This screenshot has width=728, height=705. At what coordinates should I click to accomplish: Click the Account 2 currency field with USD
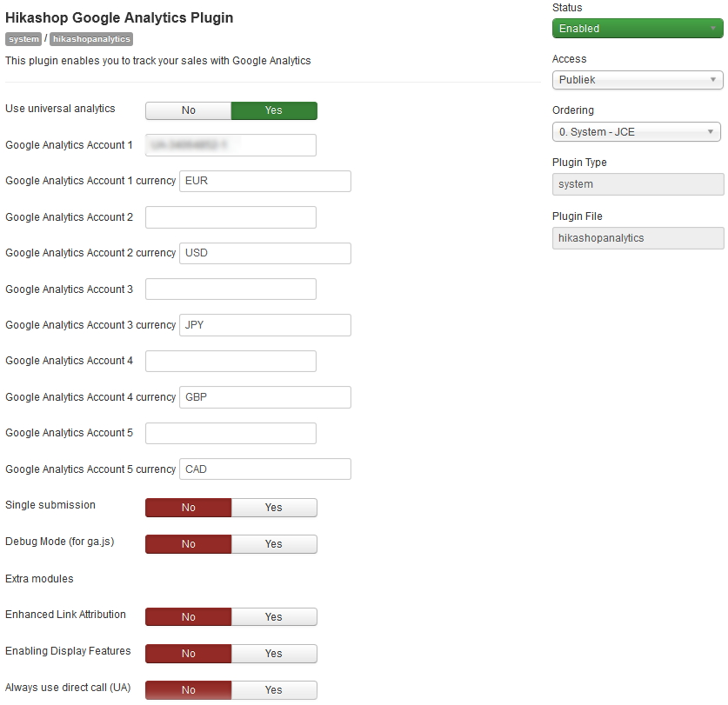[x=265, y=253]
